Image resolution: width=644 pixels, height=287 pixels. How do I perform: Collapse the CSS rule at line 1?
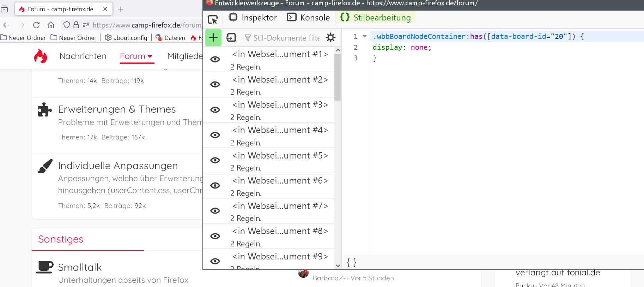pos(365,36)
